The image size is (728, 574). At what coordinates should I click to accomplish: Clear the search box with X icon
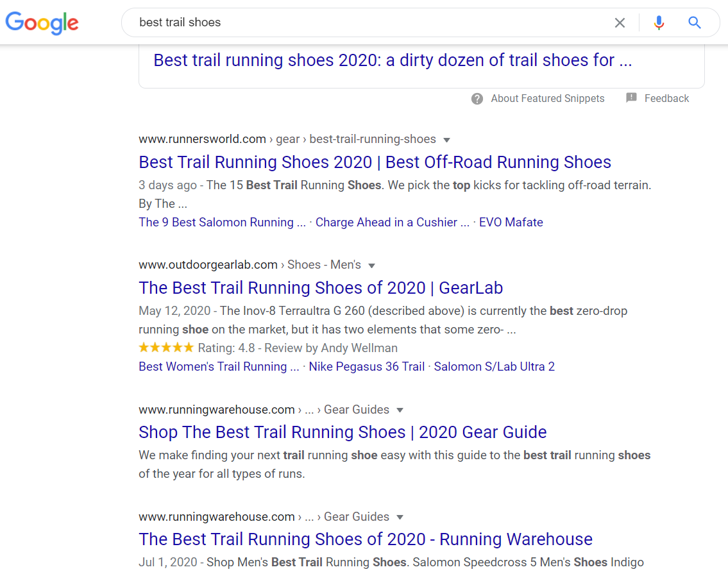click(620, 22)
